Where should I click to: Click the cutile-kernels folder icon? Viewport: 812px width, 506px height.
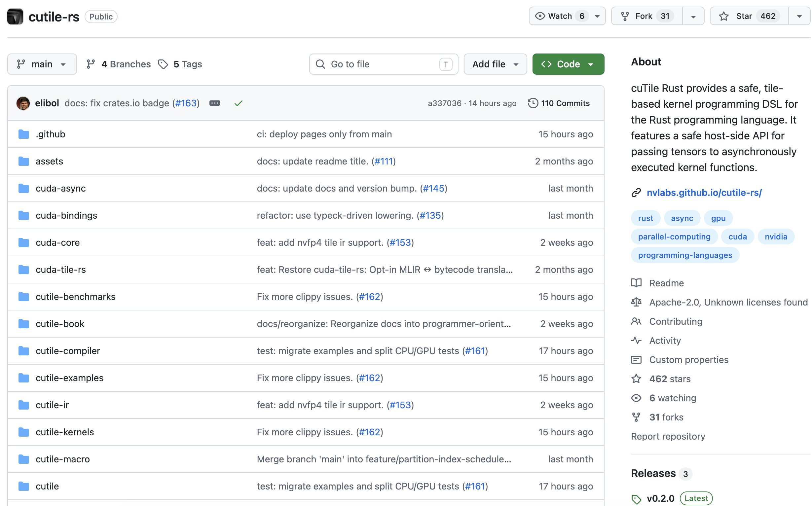coord(24,432)
